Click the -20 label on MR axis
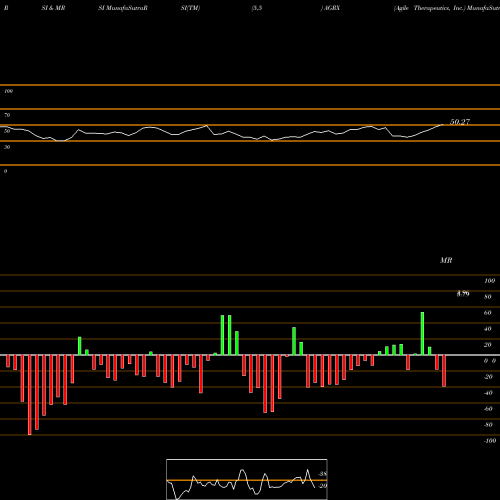This screenshot has width=500, height=500. tap(488, 377)
